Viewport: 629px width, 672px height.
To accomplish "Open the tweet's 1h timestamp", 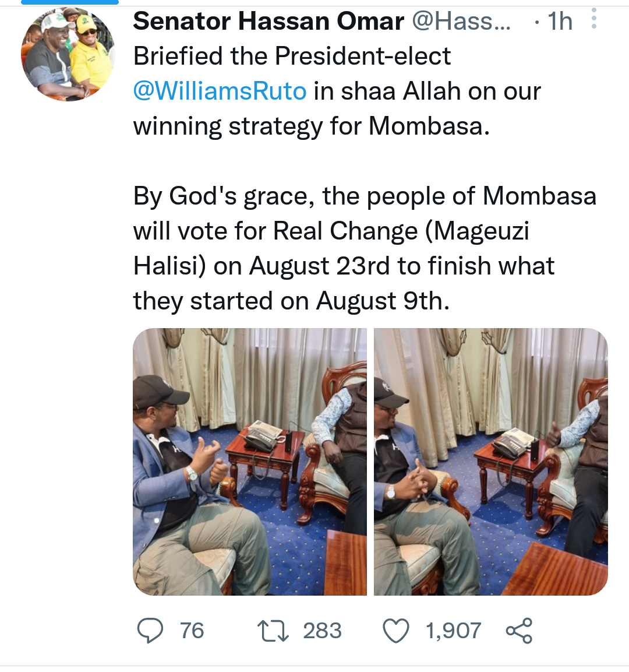I will point(559,22).
